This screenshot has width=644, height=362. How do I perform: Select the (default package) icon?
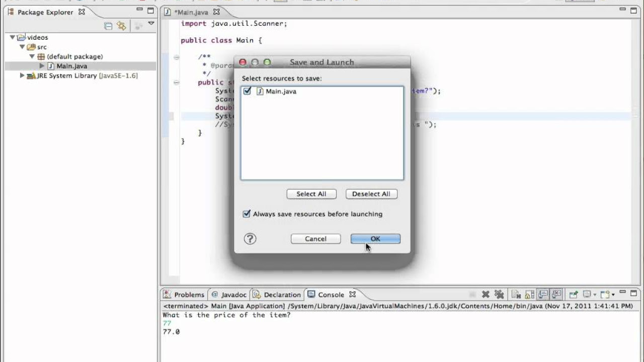point(41,56)
